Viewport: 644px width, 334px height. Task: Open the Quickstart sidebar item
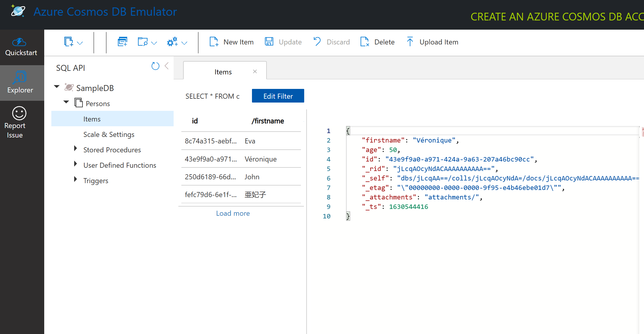tap(21, 46)
